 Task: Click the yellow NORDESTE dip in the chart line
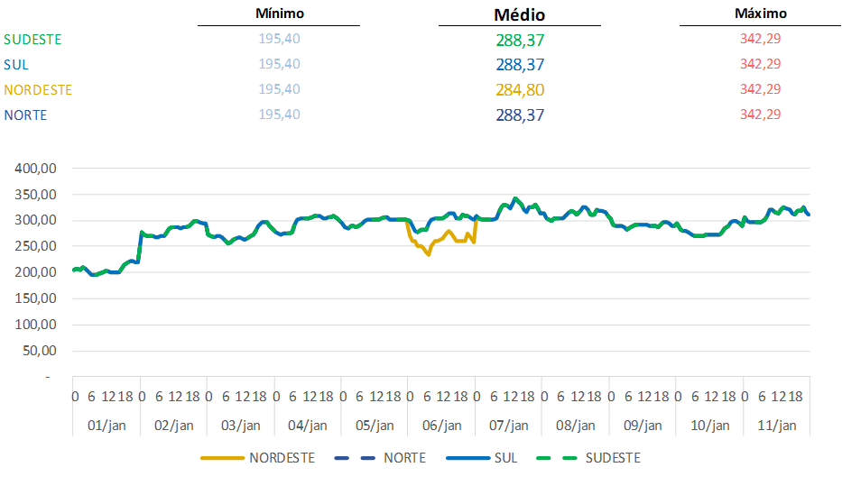click(428, 253)
